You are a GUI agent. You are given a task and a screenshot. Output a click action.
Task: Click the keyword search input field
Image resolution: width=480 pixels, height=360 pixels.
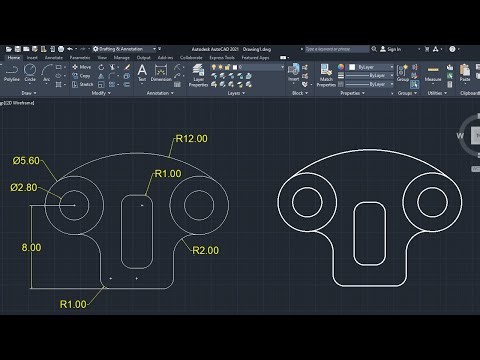point(337,49)
